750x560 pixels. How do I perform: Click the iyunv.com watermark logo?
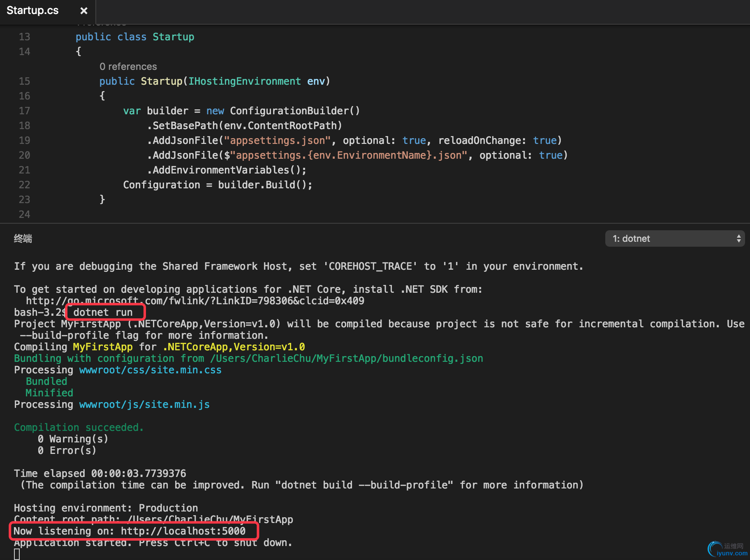727,549
